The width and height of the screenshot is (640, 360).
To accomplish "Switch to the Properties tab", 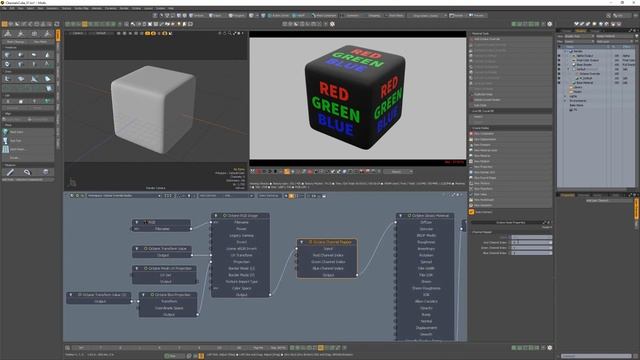I will (x=567, y=195).
